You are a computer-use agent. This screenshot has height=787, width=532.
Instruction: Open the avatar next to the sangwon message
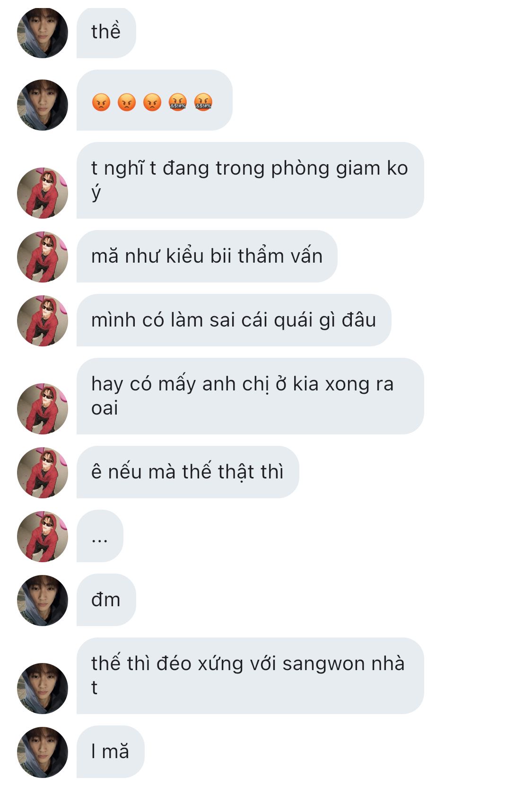click(x=43, y=689)
